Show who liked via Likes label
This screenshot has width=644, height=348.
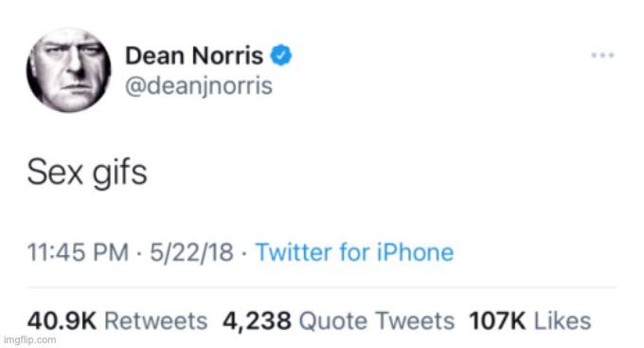[563, 321]
